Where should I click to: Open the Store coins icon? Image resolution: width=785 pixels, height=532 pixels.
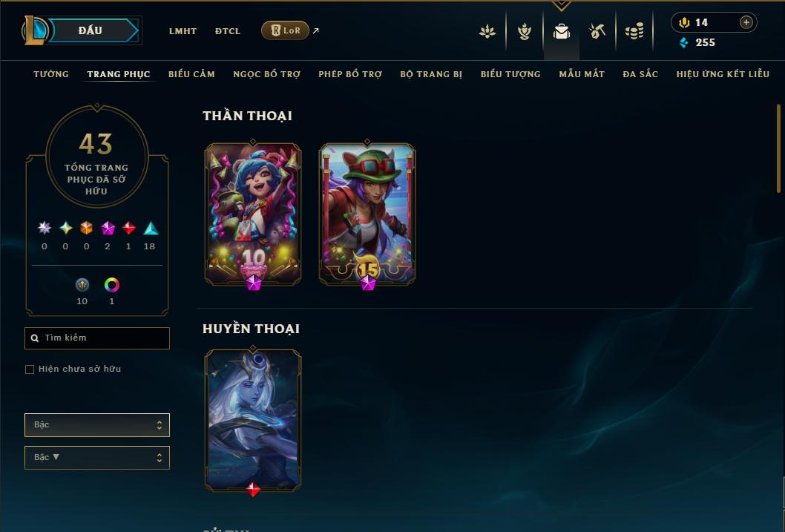(634, 31)
